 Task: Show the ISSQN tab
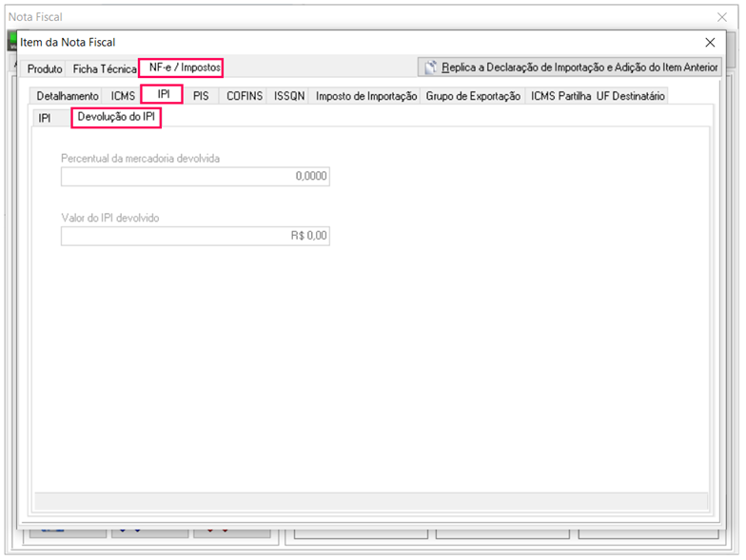[289, 96]
